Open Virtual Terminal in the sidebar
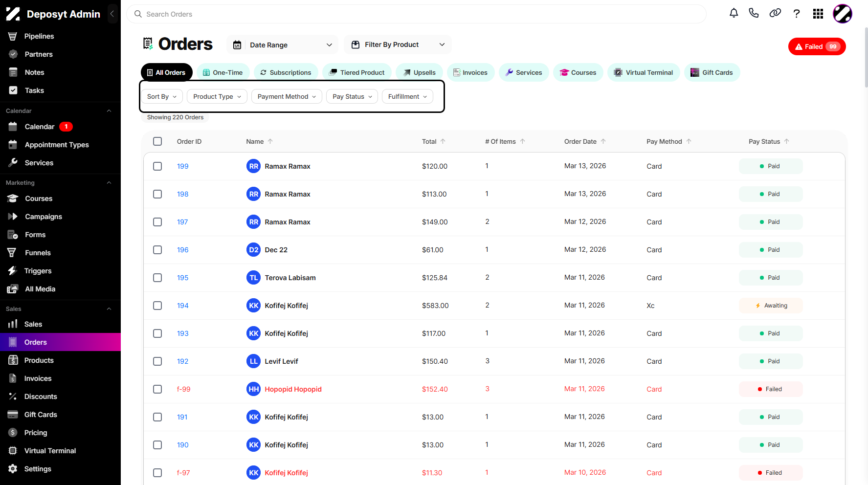 coord(50,451)
